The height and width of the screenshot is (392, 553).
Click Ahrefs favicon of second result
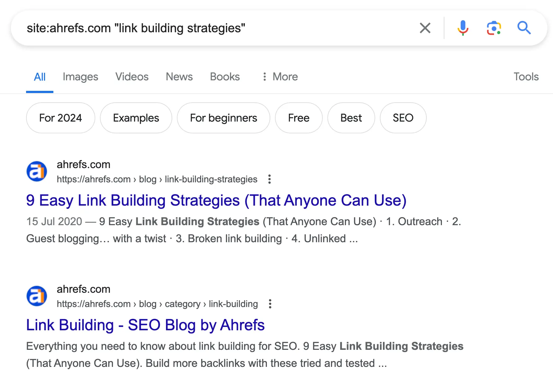(37, 296)
